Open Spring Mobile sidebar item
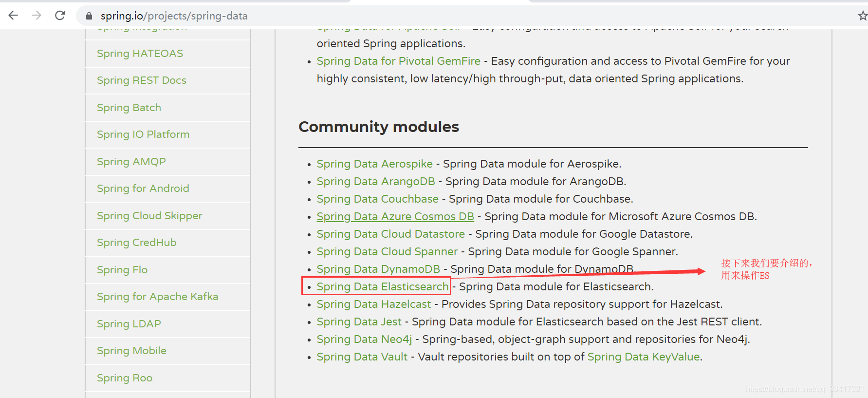868x398 pixels. point(131,351)
